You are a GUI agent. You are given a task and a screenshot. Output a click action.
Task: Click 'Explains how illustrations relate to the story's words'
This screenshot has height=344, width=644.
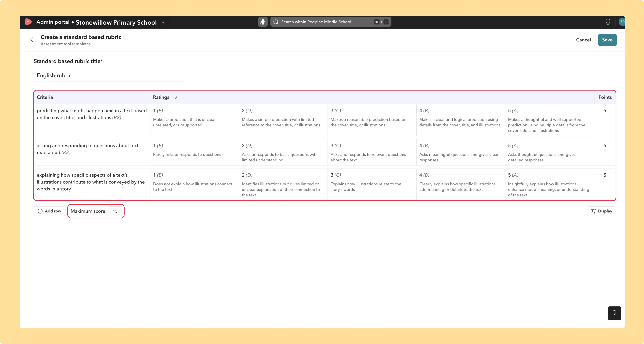click(372, 185)
